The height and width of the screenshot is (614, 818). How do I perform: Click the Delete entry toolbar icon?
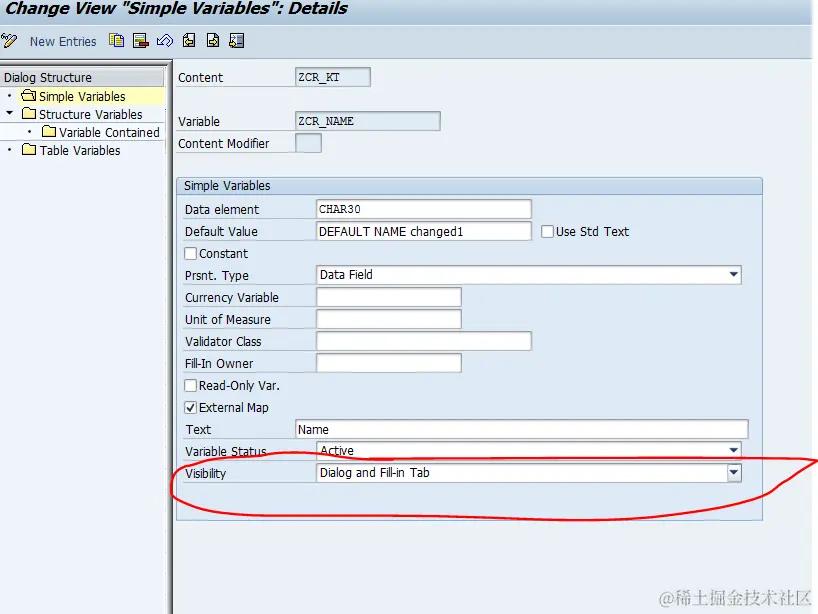click(x=140, y=40)
